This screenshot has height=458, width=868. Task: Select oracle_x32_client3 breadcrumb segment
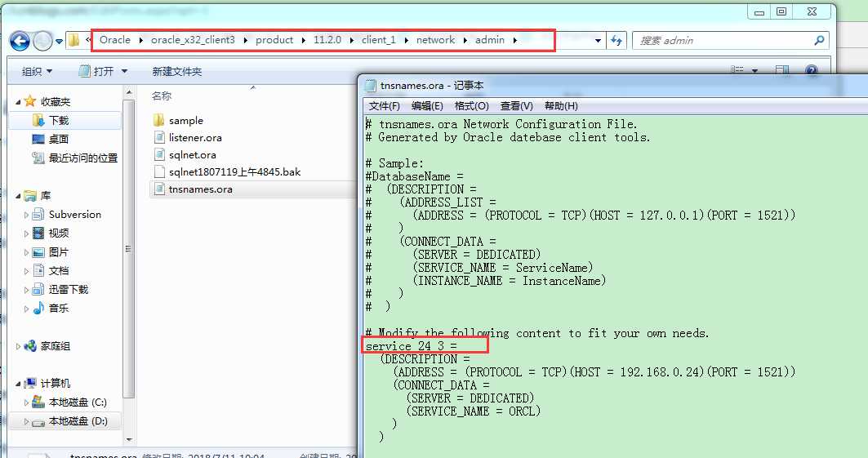(193, 40)
